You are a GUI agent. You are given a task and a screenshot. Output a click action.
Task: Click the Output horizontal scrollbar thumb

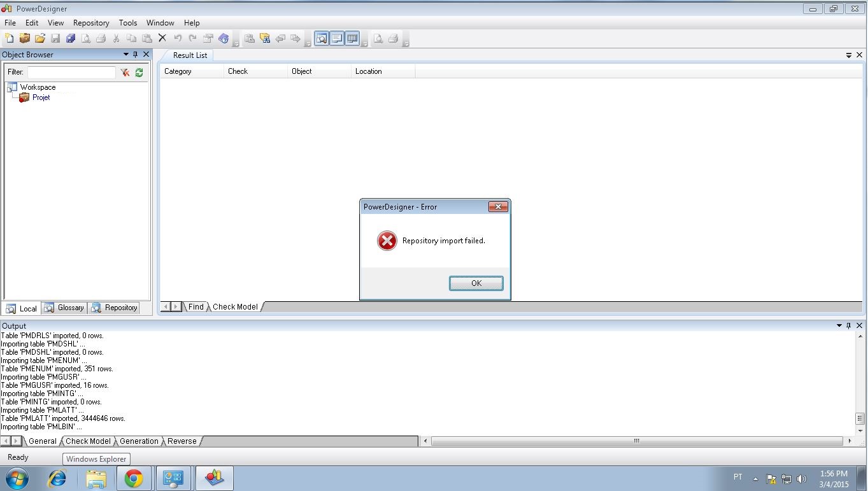(x=637, y=441)
